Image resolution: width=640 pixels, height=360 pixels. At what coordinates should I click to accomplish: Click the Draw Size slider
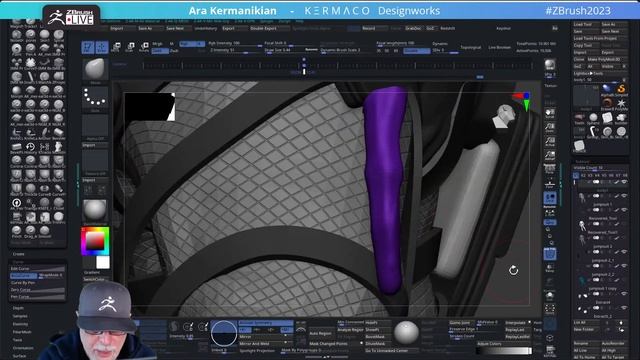click(x=291, y=51)
